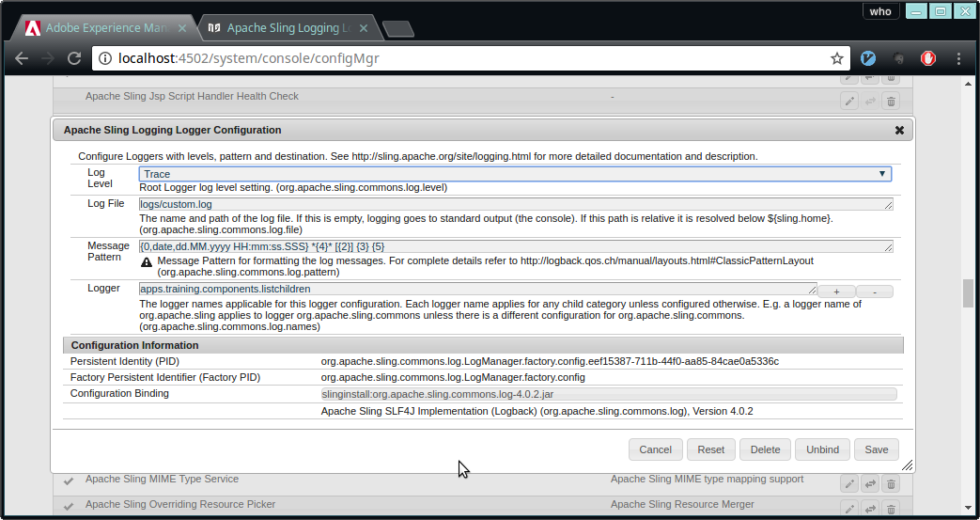Image resolution: width=980 pixels, height=520 pixels.
Task: Switch to the Apache Sling Logging tab
Action: click(x=288, y=28)
